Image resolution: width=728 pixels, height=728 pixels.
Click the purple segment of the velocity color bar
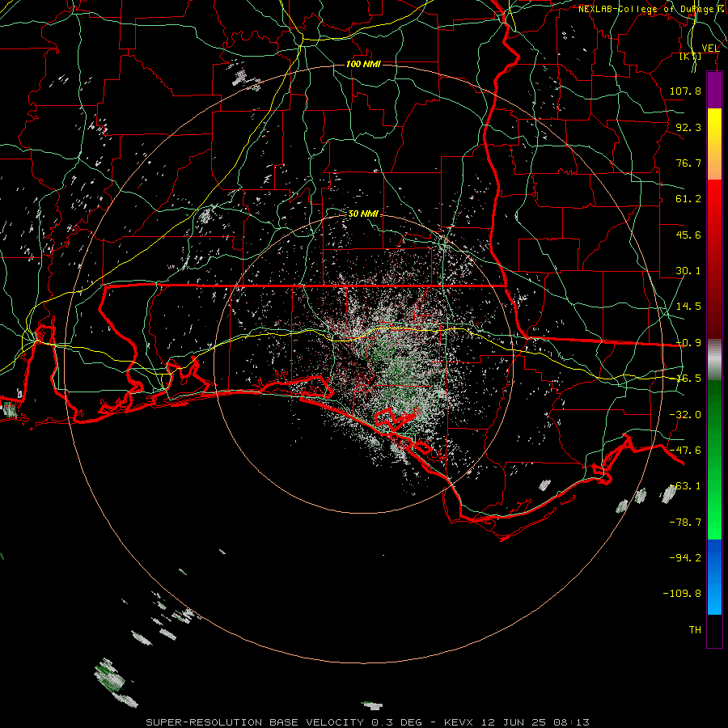tap(714, 91)
